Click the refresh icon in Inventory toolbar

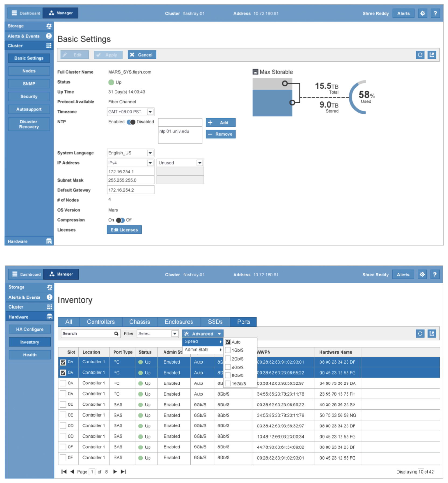pos(420,334)
